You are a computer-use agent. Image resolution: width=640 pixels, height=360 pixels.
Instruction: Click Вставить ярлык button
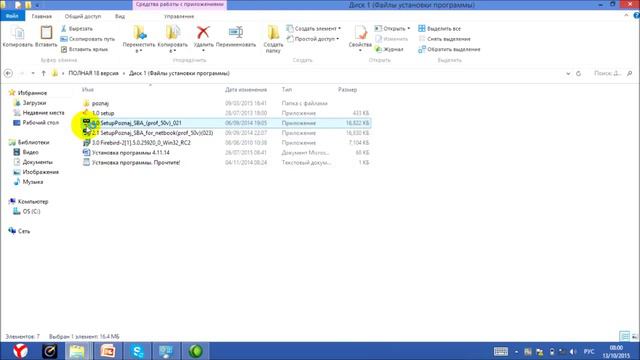(x=84, y=49)
